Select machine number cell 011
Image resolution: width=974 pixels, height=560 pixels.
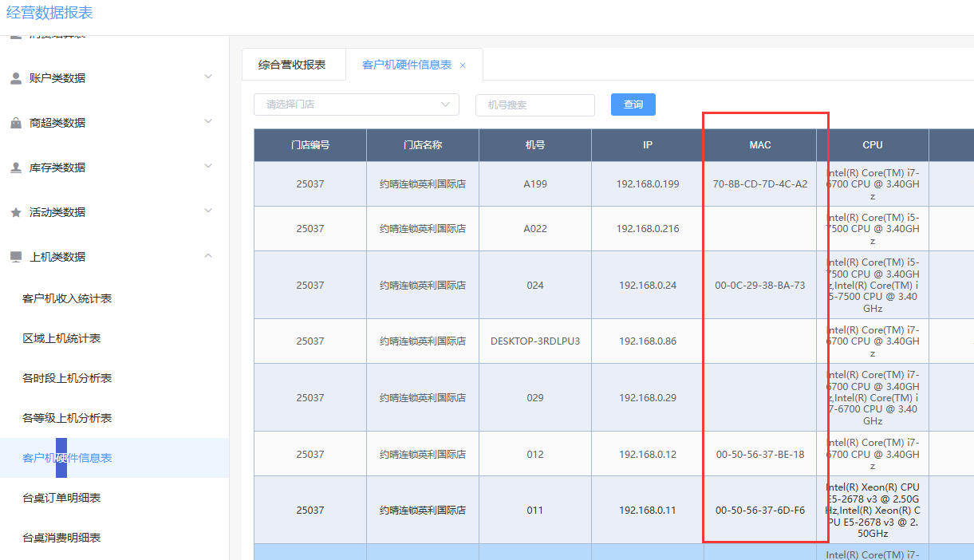[535, 510]
